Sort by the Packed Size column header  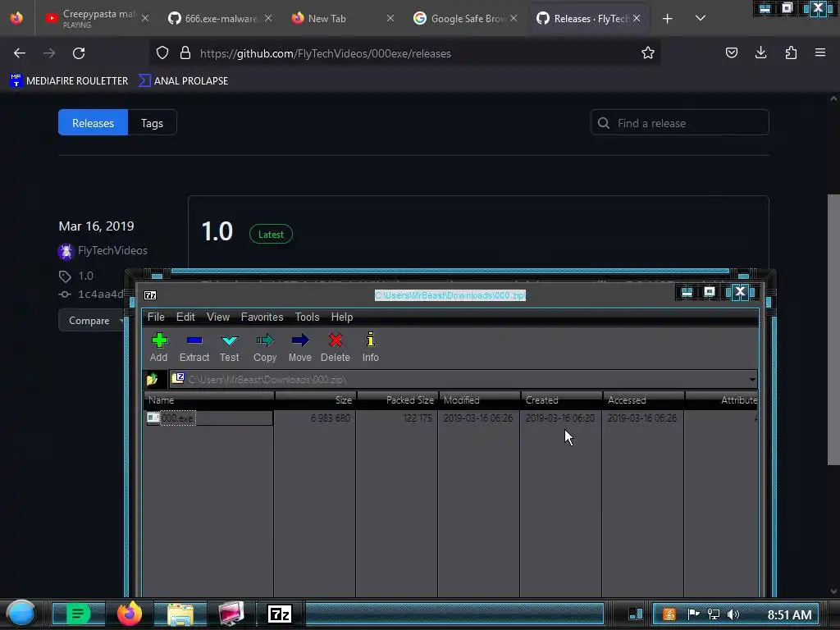tap(398, 399)
